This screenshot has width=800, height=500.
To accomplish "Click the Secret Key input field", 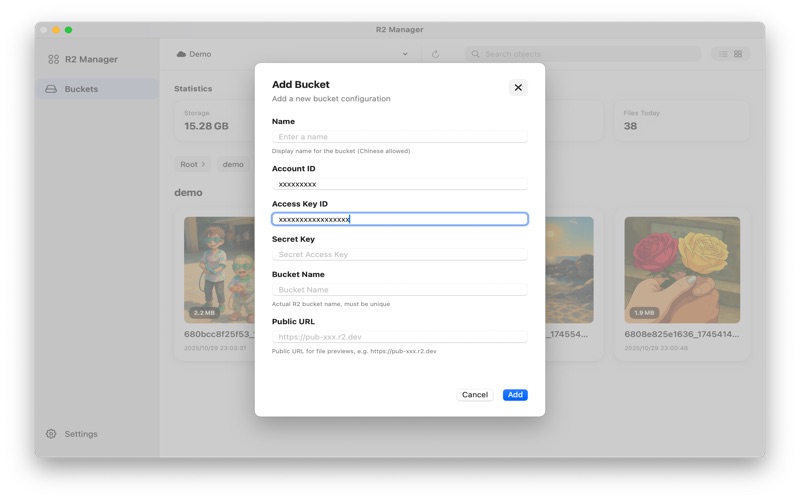I will (399, 254).
